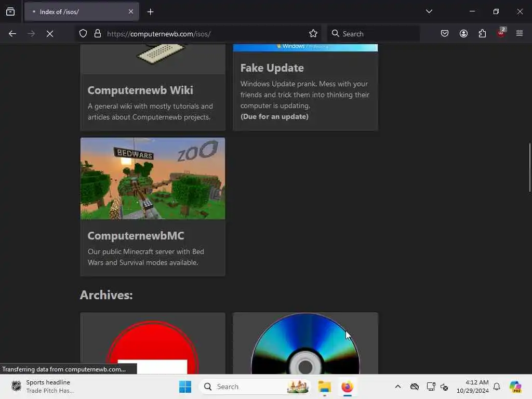Open the Computernewb Wiki heading link

[x=140, y=90]
